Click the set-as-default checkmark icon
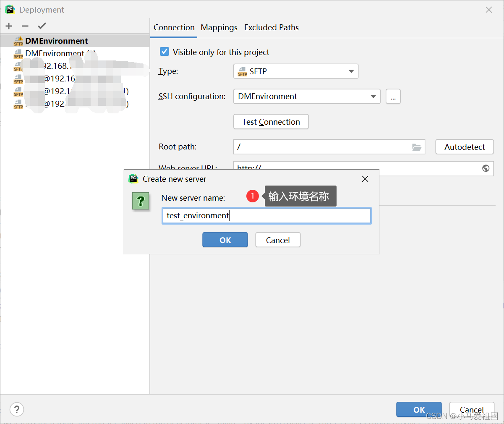The height and width of the screenshot is (424, 504). [42, 26]
